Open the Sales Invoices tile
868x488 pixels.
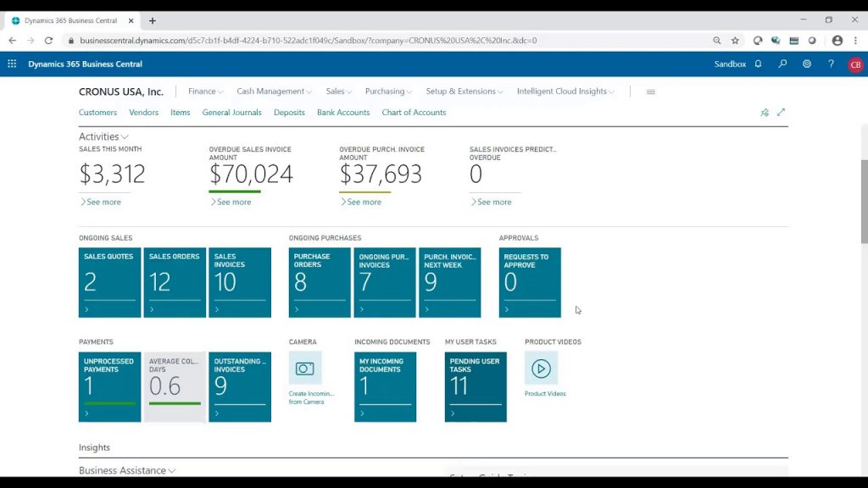tap(240, 283)
